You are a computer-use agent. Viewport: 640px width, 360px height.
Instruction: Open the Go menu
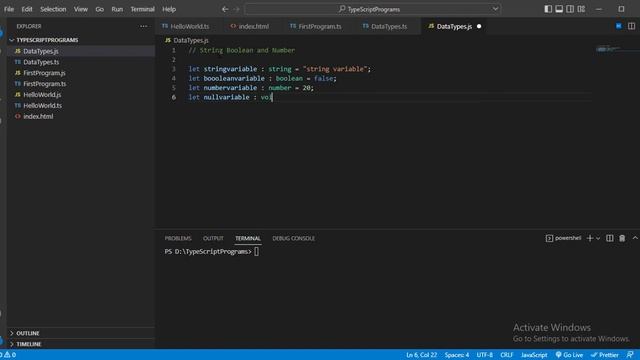click(x=100, y=9)
